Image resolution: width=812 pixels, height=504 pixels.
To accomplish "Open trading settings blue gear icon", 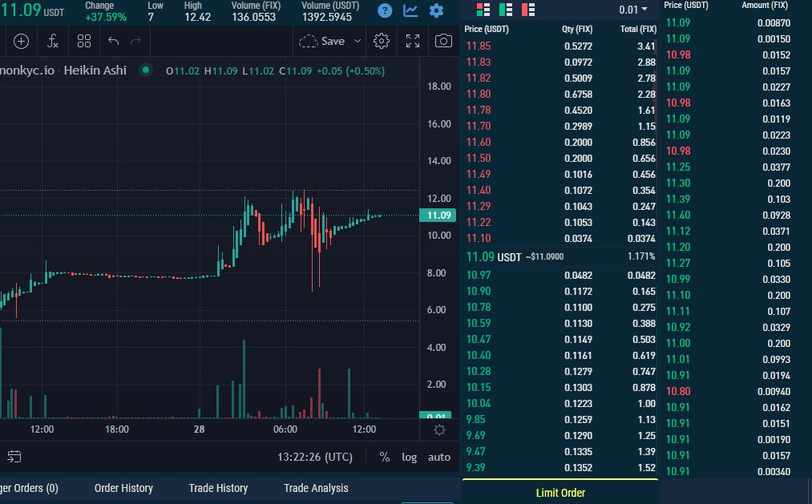I will [437, 10].
